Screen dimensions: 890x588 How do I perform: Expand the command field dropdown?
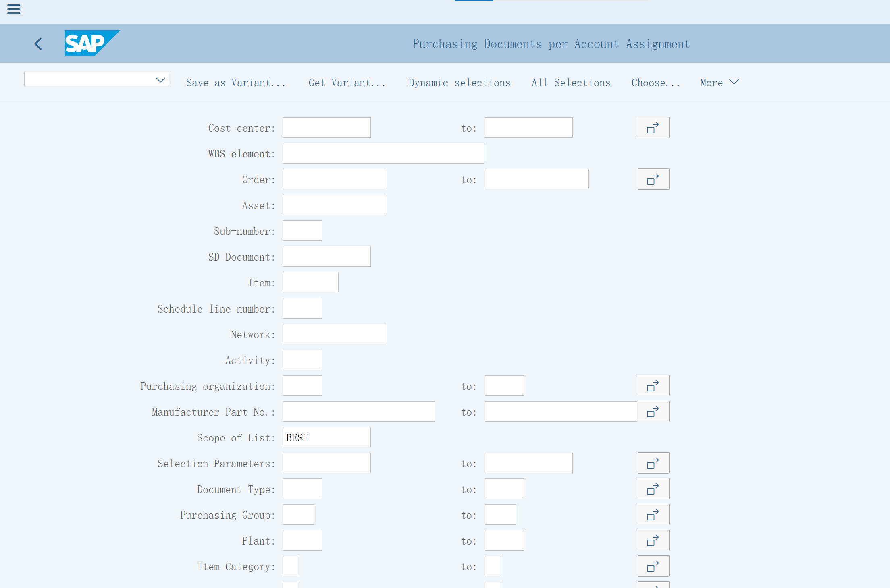(160, 79)
